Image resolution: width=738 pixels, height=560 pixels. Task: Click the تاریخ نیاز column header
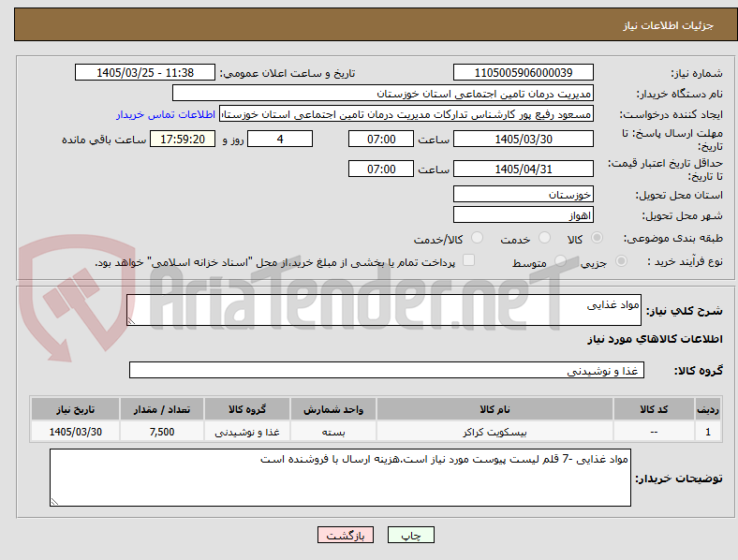click(75, 409)
